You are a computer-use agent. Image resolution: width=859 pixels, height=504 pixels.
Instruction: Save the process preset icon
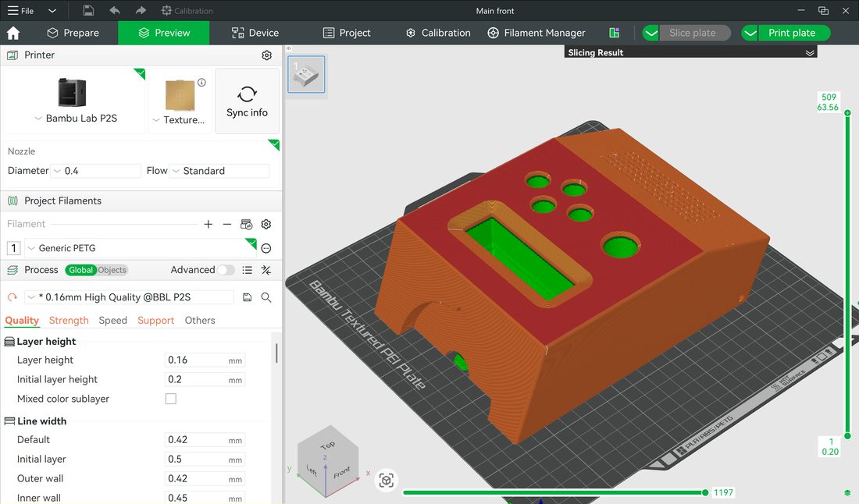click(x=247, y=297)
